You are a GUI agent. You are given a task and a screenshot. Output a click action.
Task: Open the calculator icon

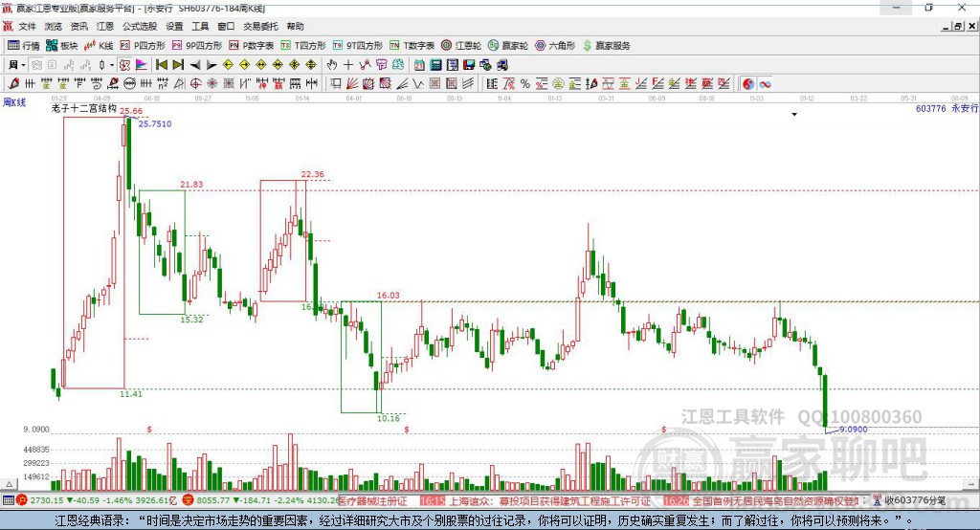[436, 64]
